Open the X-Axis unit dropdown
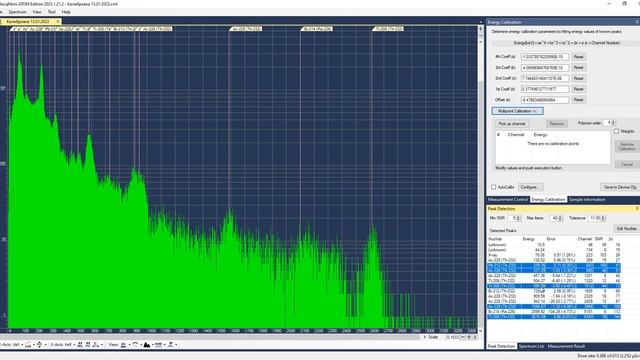Image resolution: width=640 pixels, height=360 pixels. coord(75,344)
